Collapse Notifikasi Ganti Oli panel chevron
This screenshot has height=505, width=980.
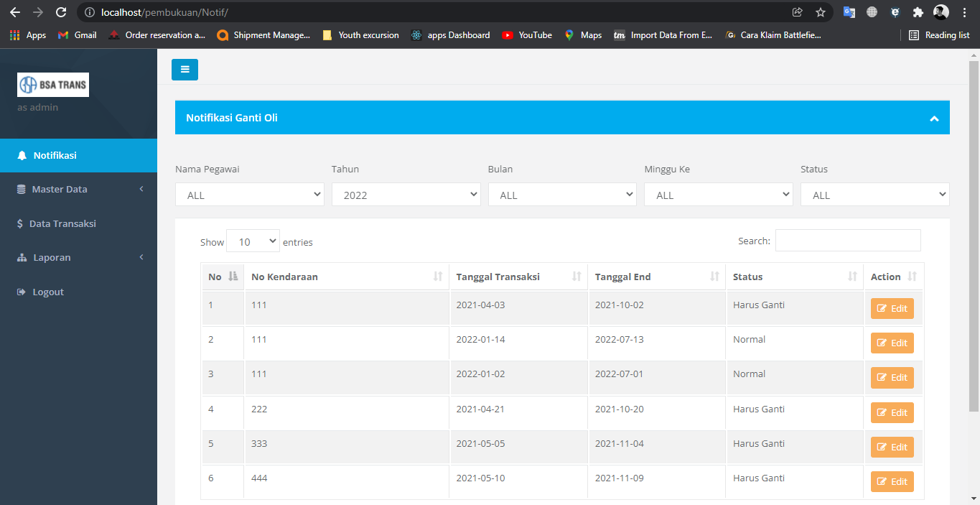tap(934, 119)
